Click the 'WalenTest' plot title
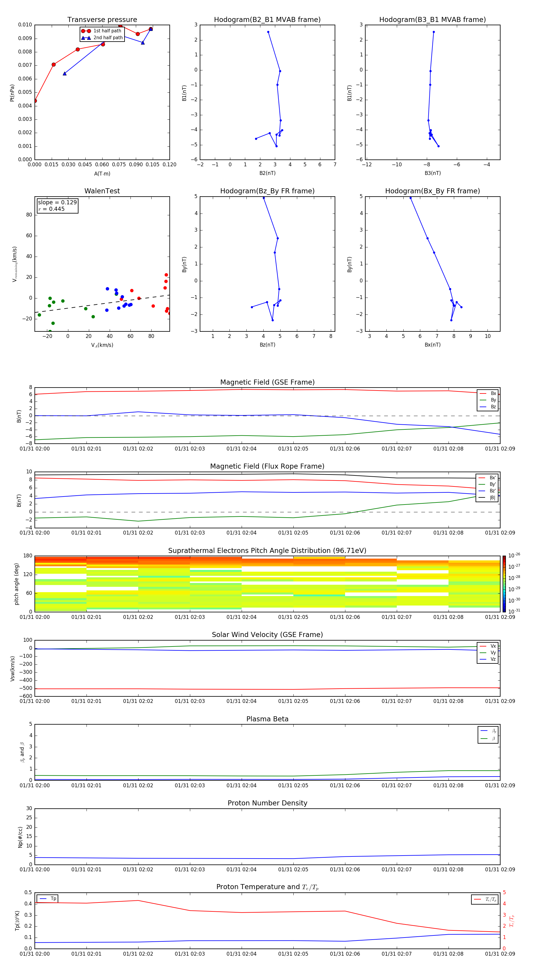The height and width of the screenshot is (980, 535). click(x=102, y=191)
